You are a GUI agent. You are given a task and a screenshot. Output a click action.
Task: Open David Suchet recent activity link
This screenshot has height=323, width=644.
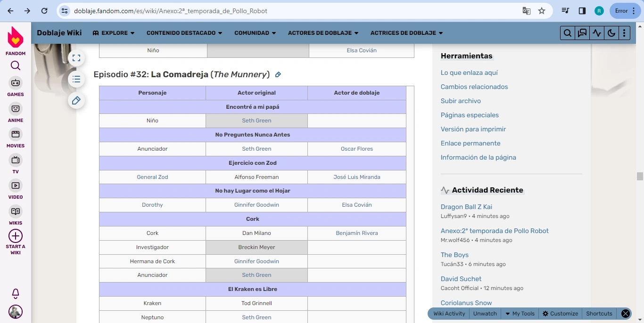point(461,279)
